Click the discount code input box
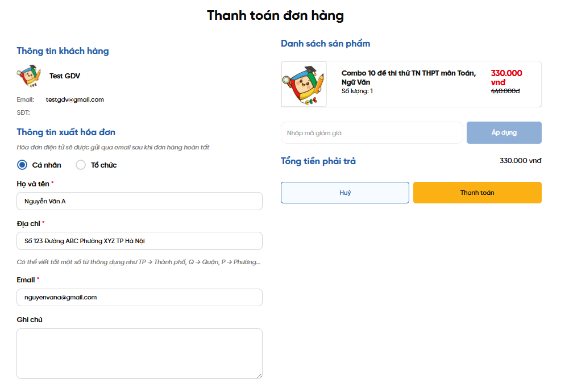The height and width of the screenshot is (392, 569). pyautogui.click(x=372, y=133)
